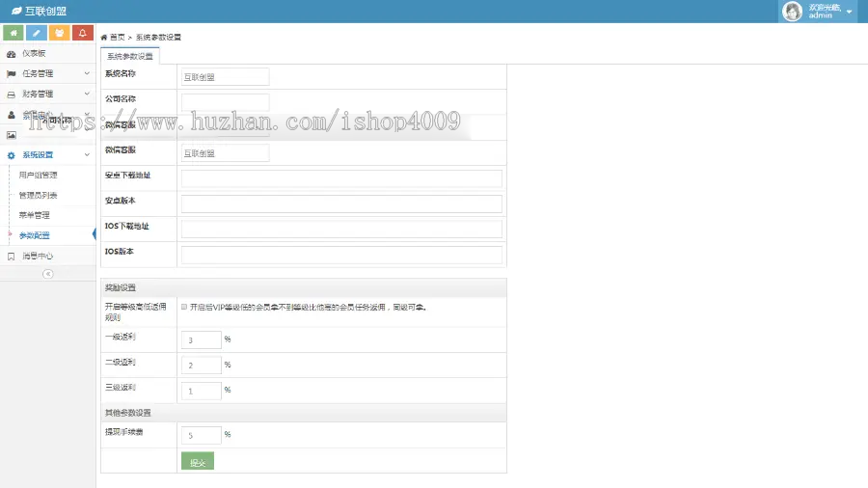
Task: Click the card icon beside 财务管理
Action: 11,95
